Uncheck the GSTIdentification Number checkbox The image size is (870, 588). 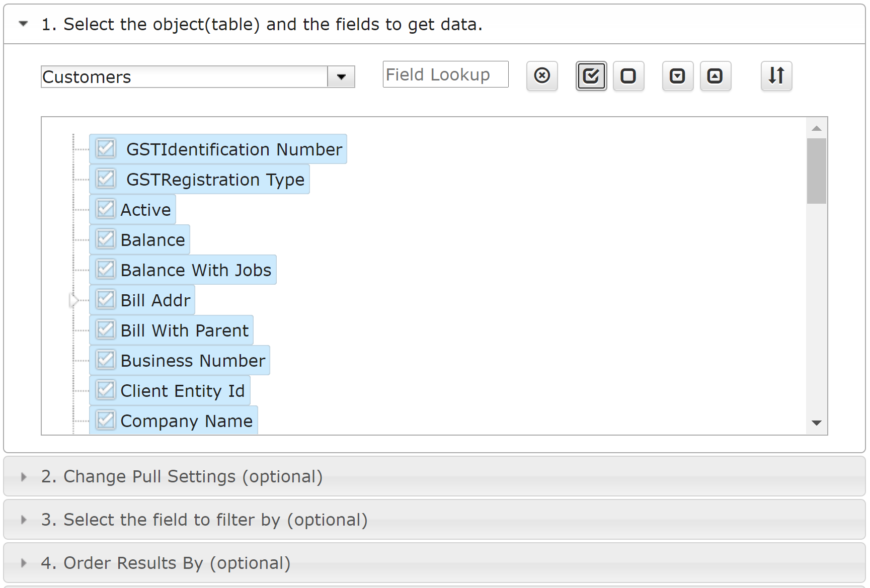(x=106, y=149)
